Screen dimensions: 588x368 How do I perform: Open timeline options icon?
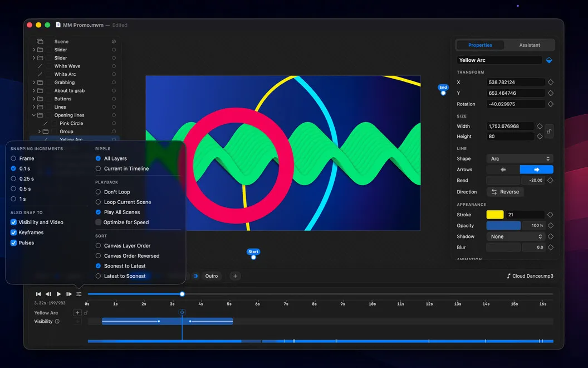tap(79, 294)
